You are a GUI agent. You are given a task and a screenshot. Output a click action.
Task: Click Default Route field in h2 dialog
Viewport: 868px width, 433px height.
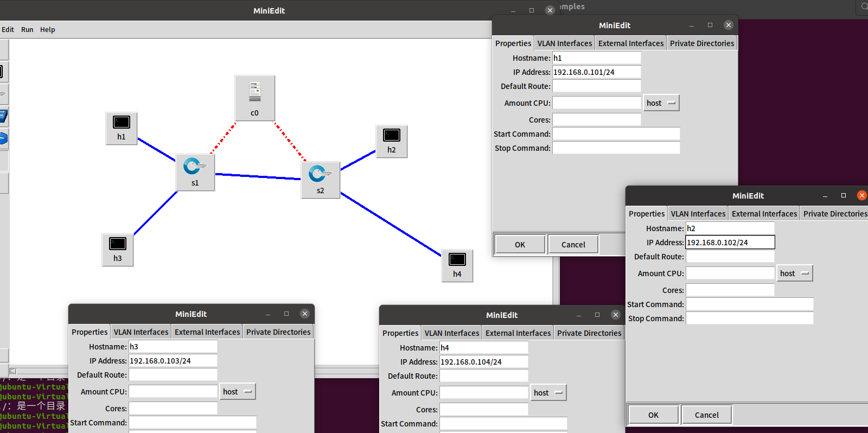coord(730,257)
